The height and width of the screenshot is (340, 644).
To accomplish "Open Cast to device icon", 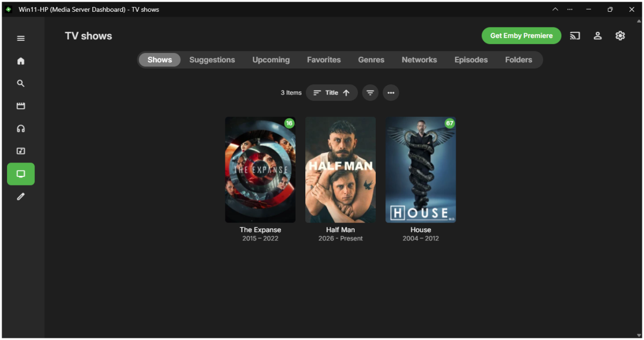I will [575, 36].
